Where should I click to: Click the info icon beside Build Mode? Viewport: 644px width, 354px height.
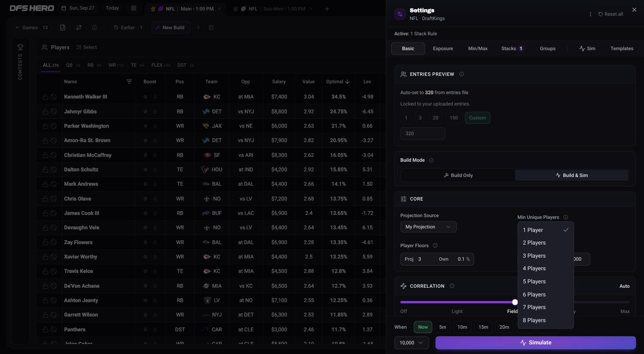pyautogui.click(x=431, y=160)
